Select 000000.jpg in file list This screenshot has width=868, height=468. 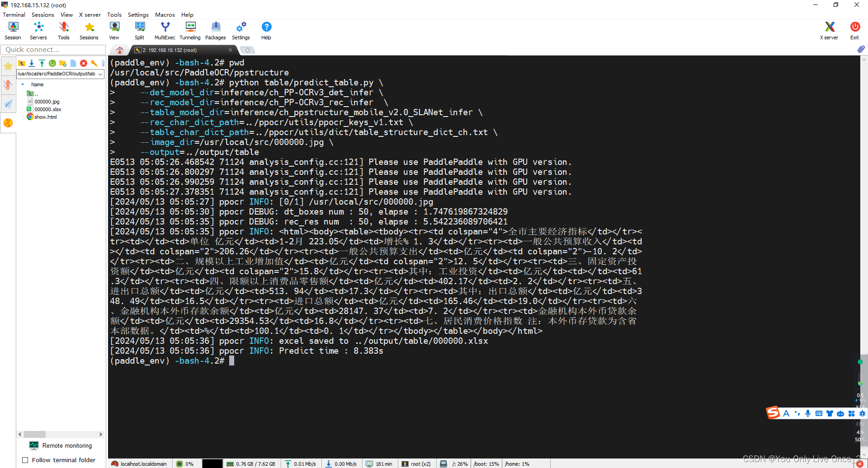tap(44, 102)
